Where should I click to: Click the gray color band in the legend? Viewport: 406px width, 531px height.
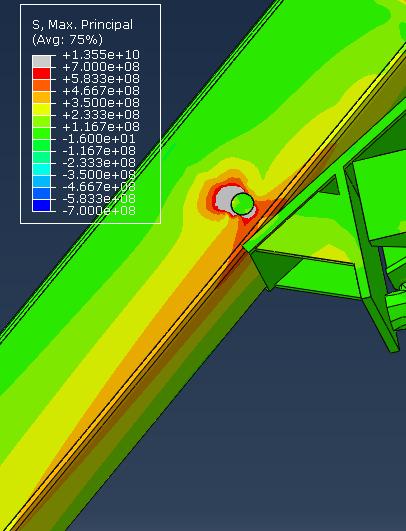[41, 61]
